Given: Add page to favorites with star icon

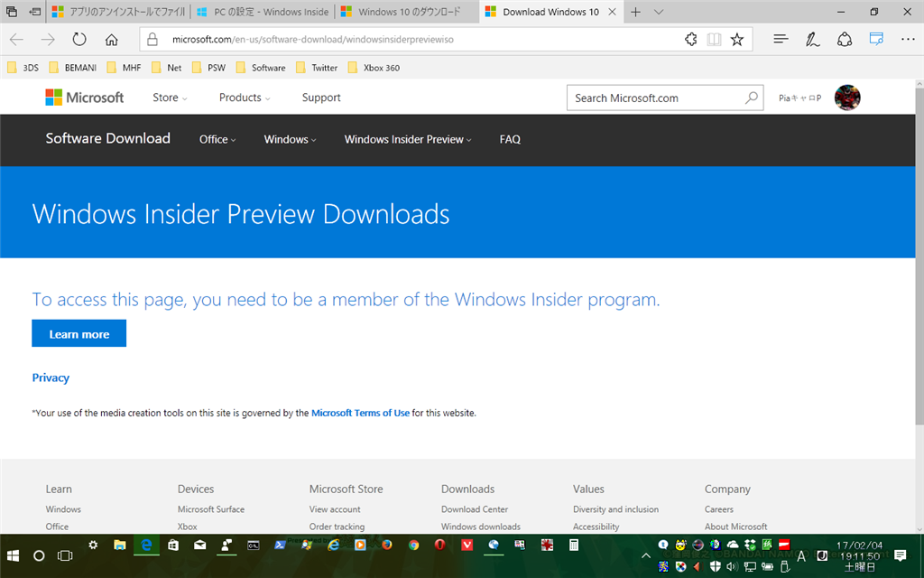Looking at the screenshot, I should click(737, 40).
